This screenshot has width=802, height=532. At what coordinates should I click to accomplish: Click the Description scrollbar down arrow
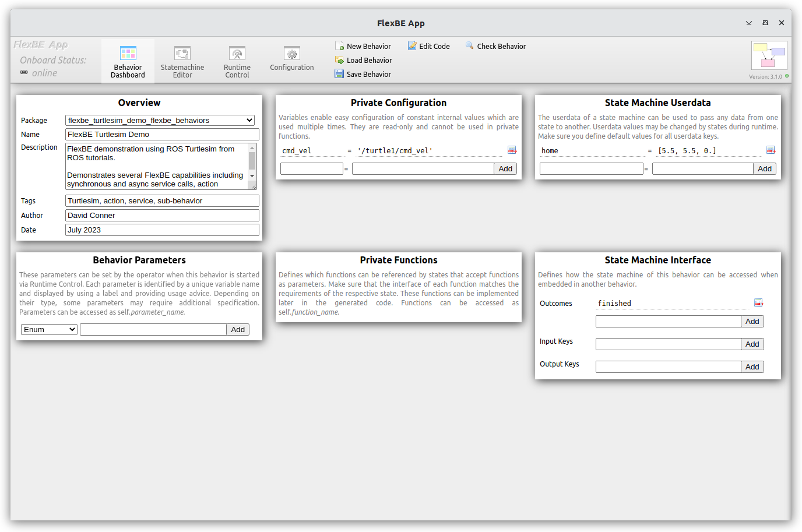point(252,175)
